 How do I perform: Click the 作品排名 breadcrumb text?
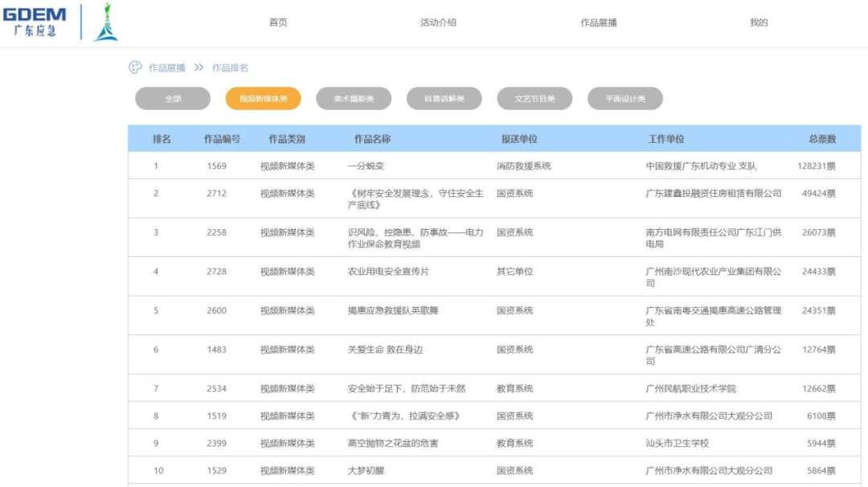click(231, 68)
